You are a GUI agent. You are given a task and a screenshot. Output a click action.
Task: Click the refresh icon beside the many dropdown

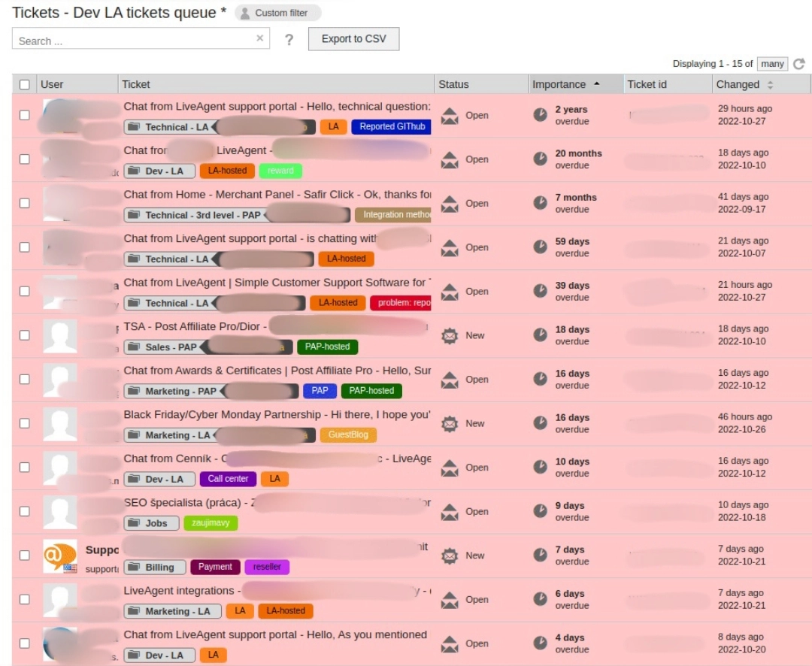pos(799,65)
